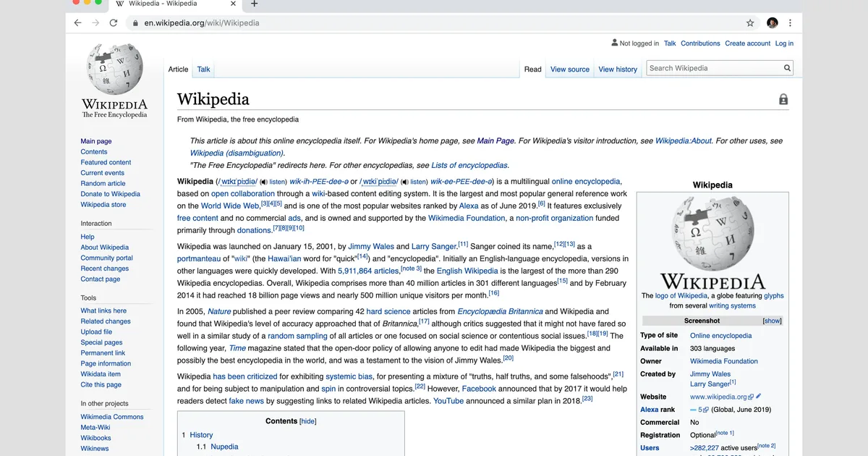This screenshot has height=456, width=868.
Task: Select the View source tab
Action: pyautogui.click(x=569, y=69)
